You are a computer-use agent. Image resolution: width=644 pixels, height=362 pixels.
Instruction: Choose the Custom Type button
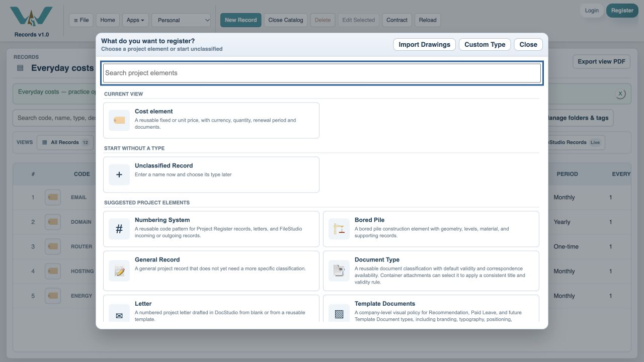coord(485,44)
